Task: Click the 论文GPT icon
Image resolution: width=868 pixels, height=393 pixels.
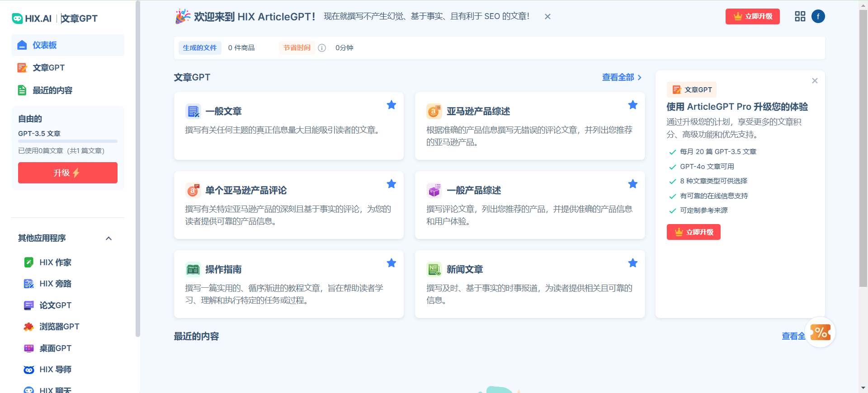Action: [x=28, y=305]
